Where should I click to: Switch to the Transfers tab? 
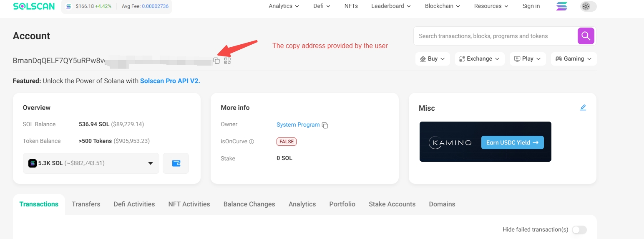pyautogui.click(x=86, y=204)
